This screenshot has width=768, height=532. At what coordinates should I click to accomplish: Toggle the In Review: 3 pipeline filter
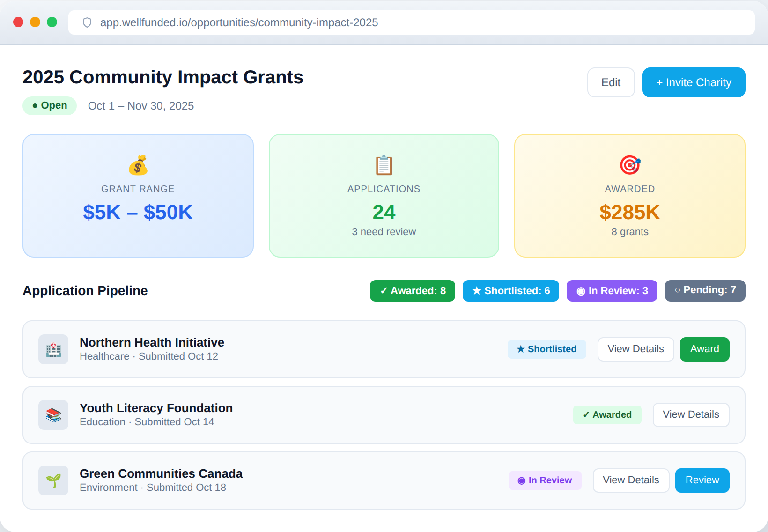612,291
